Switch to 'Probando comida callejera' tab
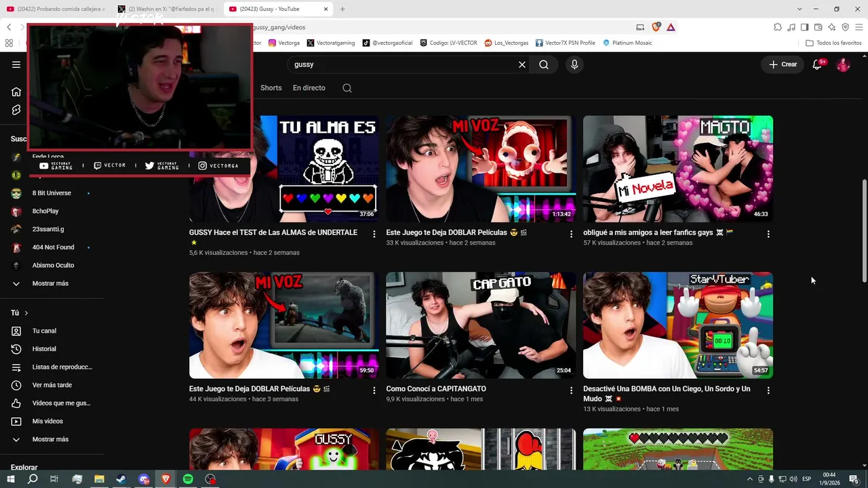This screenshot has height=488, width=868. pyautogui.click(x=56, y=9)
